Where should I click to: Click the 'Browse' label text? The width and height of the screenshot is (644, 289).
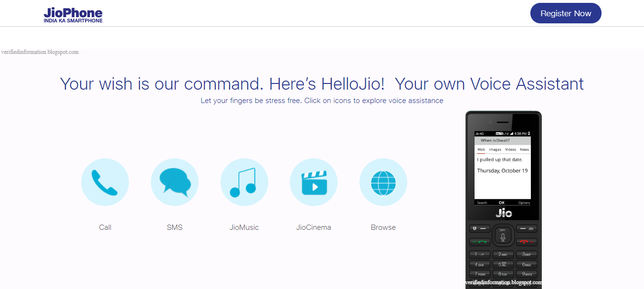point(383,227)
